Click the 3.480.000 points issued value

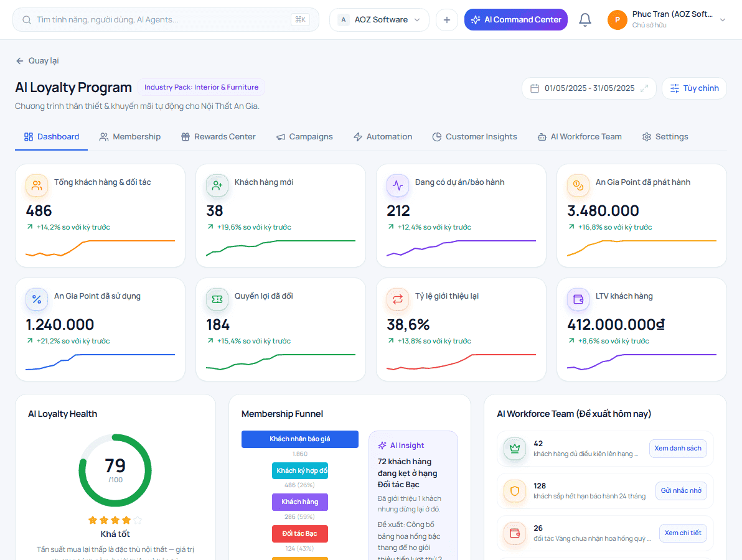pos(603,211)
